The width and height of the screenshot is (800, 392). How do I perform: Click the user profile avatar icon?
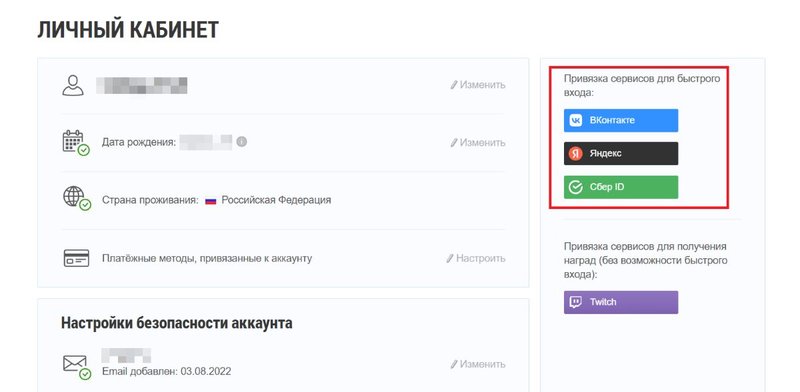73,85
